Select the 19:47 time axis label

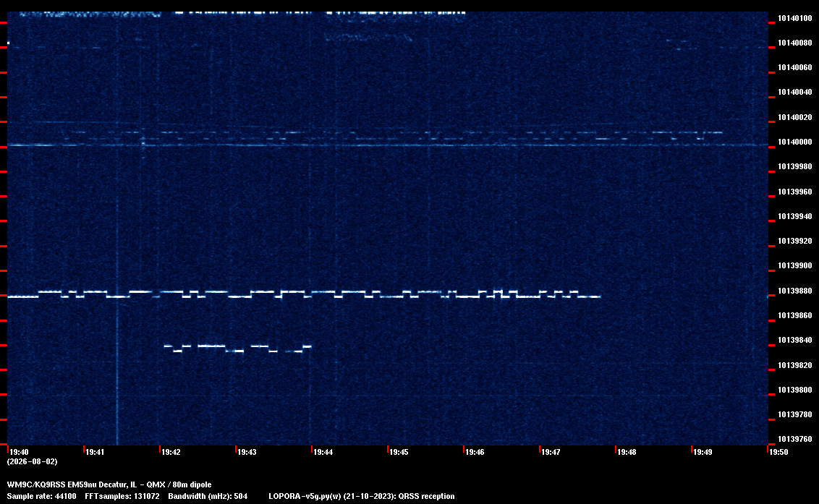(551, 452)
